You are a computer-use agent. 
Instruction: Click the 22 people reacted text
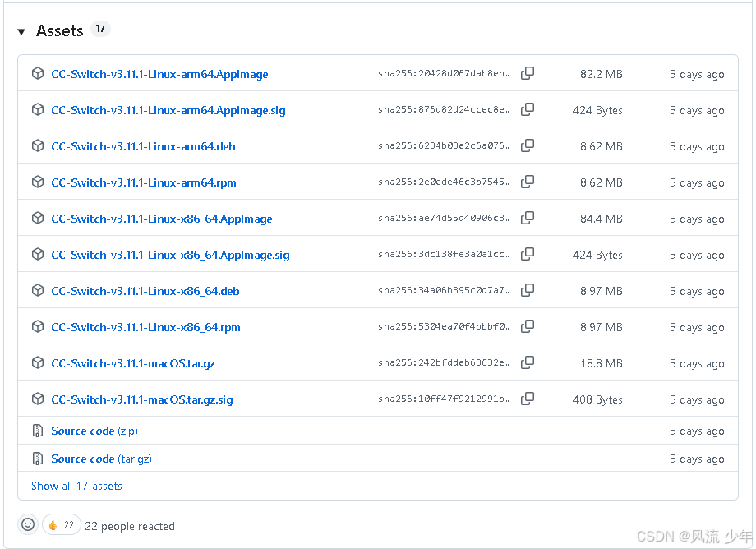[130, 526]
